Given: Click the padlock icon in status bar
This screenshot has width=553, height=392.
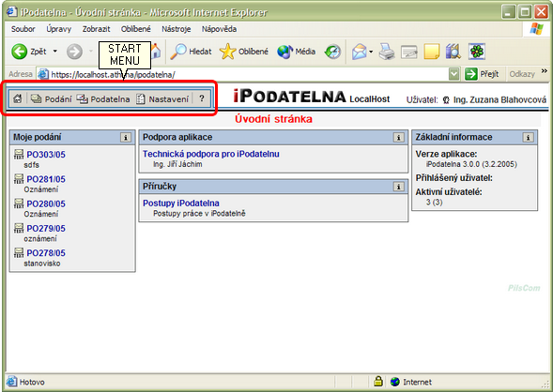Looking at the screenshot, I should [x=378, y=381].
